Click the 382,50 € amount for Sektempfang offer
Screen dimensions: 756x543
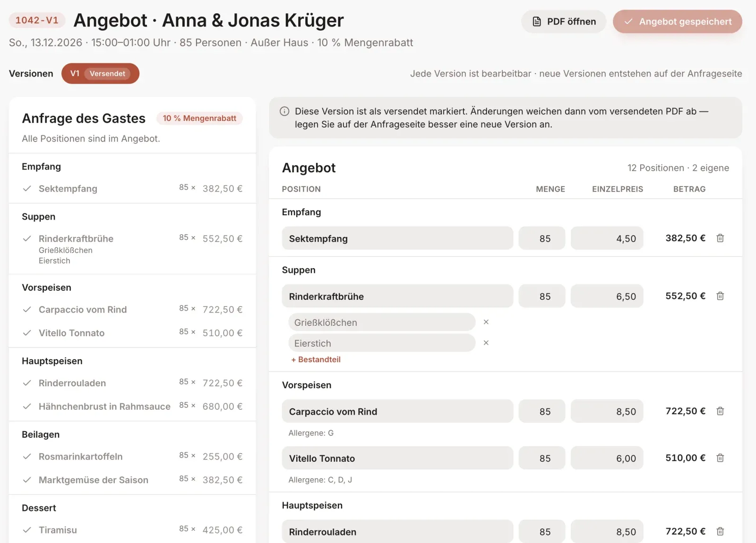point(685,238)
